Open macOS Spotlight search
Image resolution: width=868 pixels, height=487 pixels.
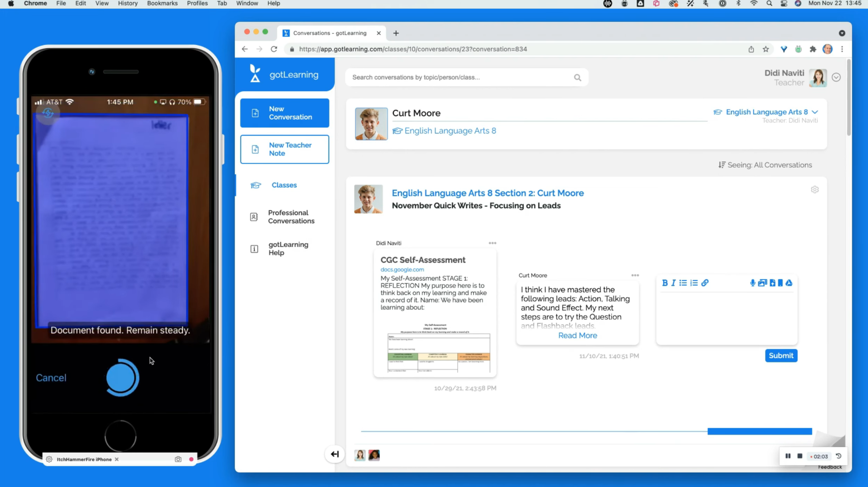click(x=769, y=4)
